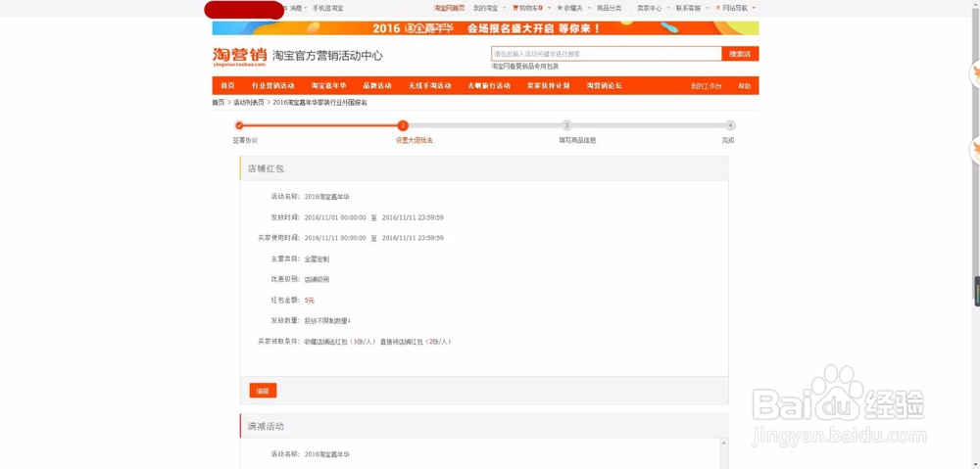Click the 发放时间 start value 2016/11/01 00:00:00
This screenshot has height=469, width=980.
(x=335, y=217)
